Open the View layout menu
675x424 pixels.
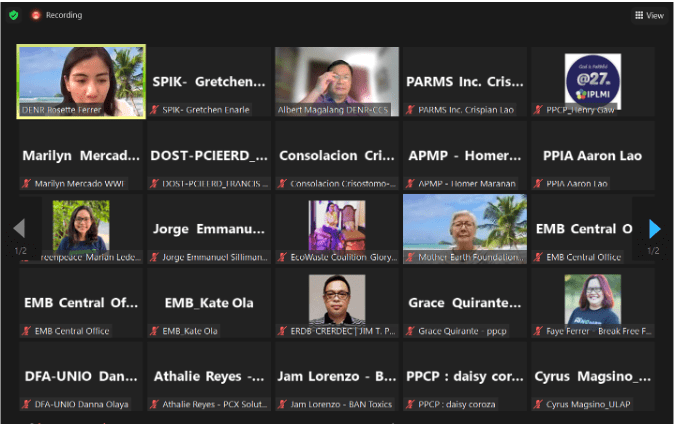click(x=649, y=15)
